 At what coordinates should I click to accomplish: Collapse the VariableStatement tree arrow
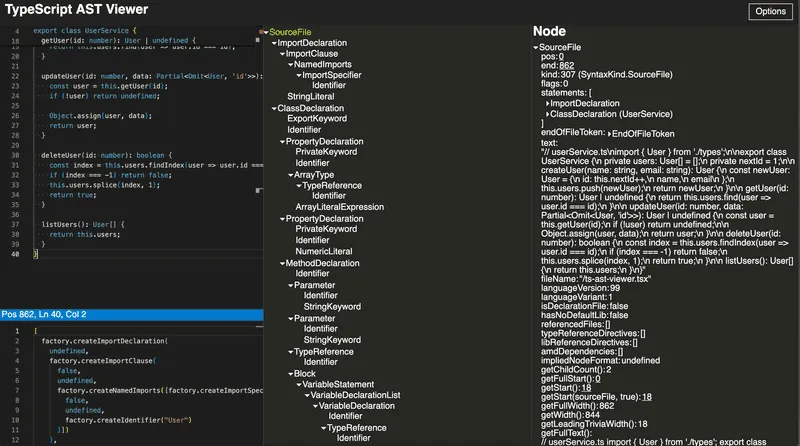click(298, 385)
